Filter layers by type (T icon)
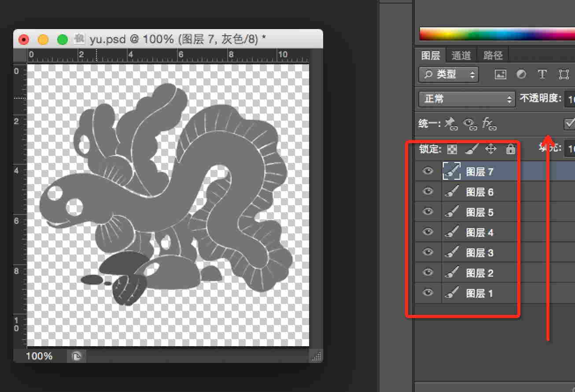 coord(542,74)
